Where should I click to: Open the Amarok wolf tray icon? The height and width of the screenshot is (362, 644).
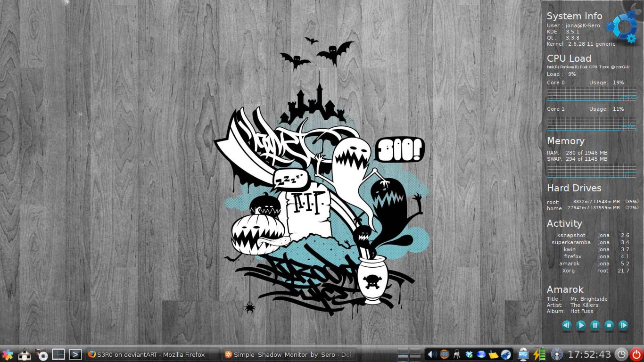click(506, 354)
